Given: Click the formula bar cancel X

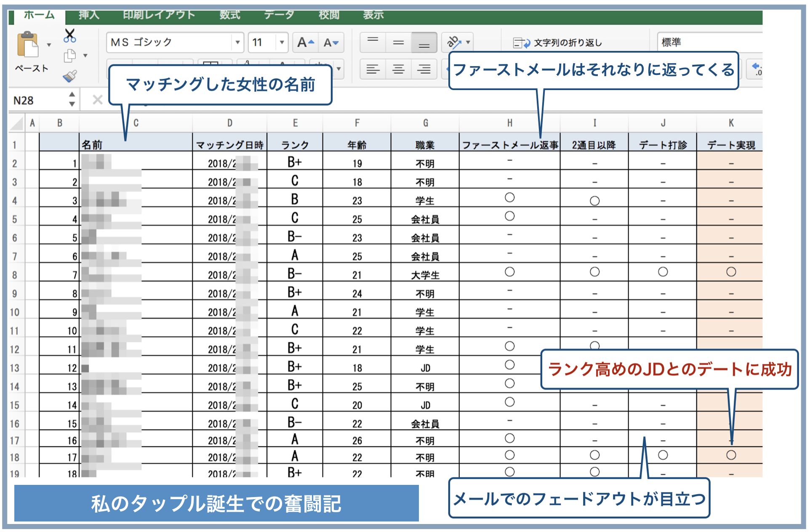Looking at the screenshot, I should point(98,100).
